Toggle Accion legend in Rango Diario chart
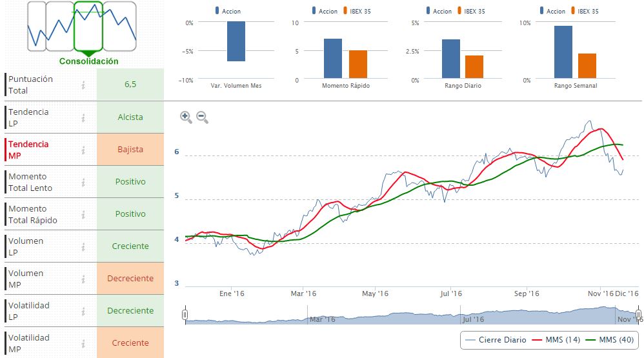The image size is (644, 358). (439, 11)
